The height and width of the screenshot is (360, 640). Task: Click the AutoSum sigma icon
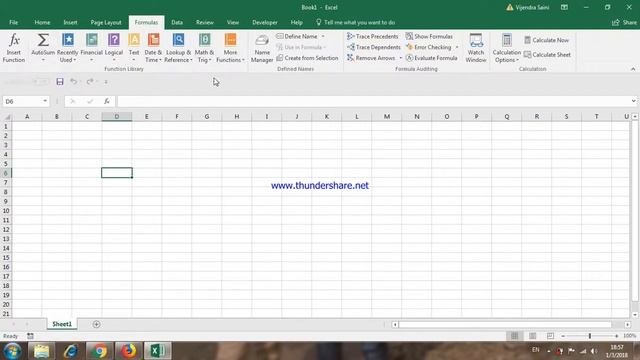[x=43, y=40]
